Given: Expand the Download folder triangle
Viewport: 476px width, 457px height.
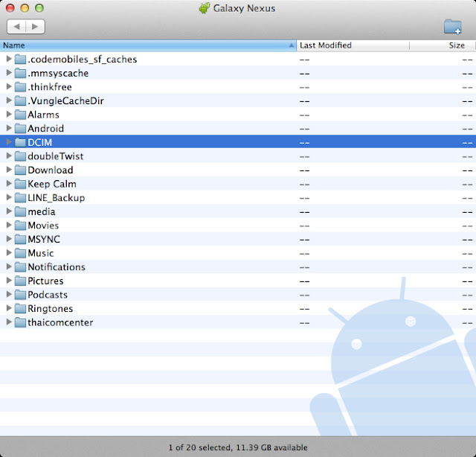Looking at the screenshot, I should click(x=9, y=170).
